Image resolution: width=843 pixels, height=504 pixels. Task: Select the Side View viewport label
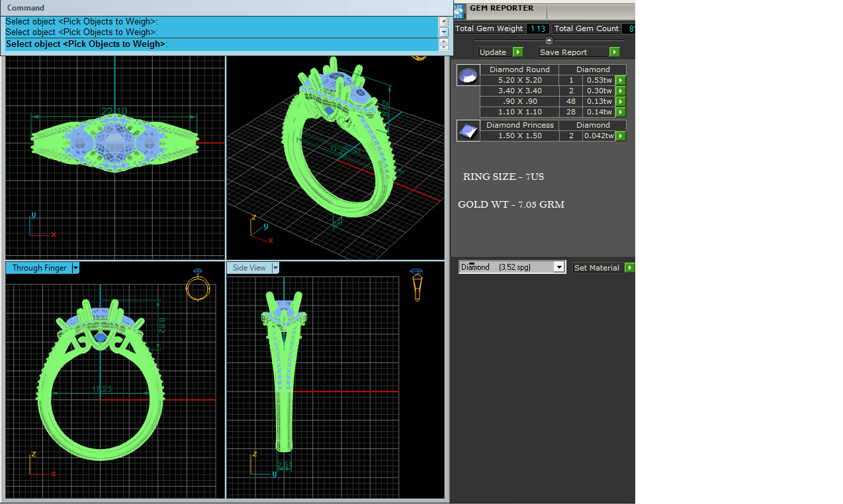click(x=249, y=268)
